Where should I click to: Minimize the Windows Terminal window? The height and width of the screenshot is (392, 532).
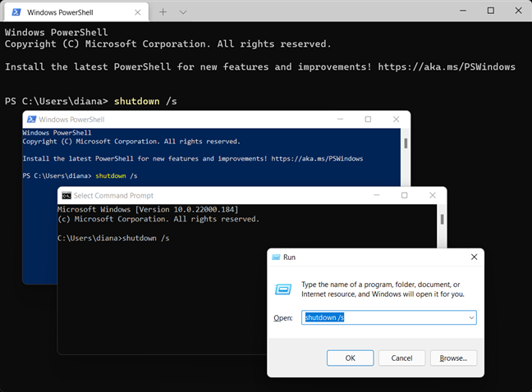[x=463, y=11]
